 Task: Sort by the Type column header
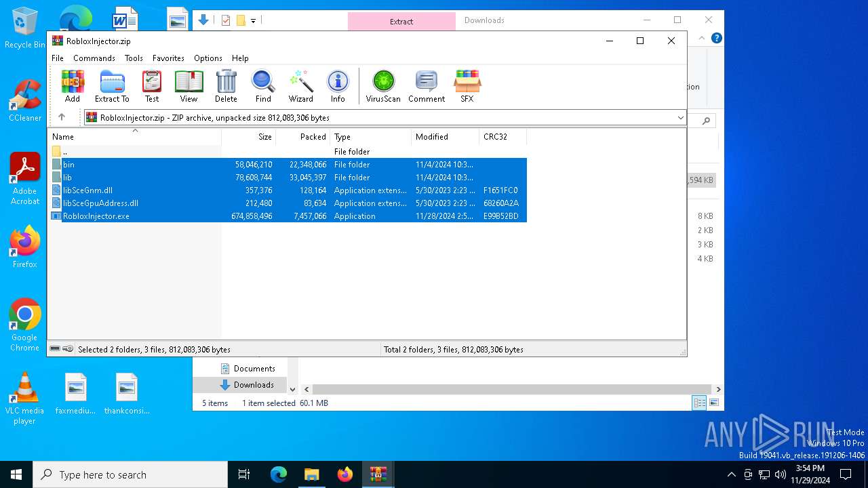tap(371, 137)
